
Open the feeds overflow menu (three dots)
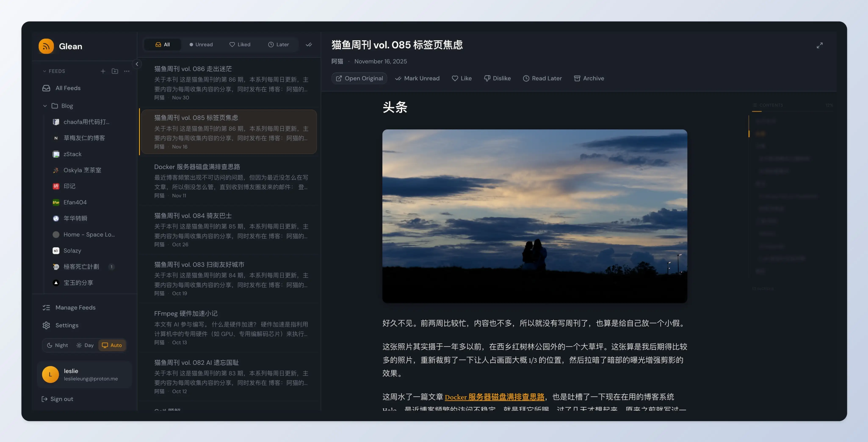point(127,71)
